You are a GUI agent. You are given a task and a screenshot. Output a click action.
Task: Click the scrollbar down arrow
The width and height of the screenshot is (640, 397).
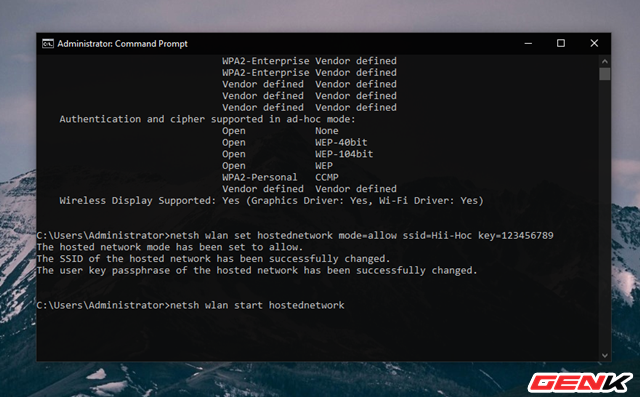point(605,355)
